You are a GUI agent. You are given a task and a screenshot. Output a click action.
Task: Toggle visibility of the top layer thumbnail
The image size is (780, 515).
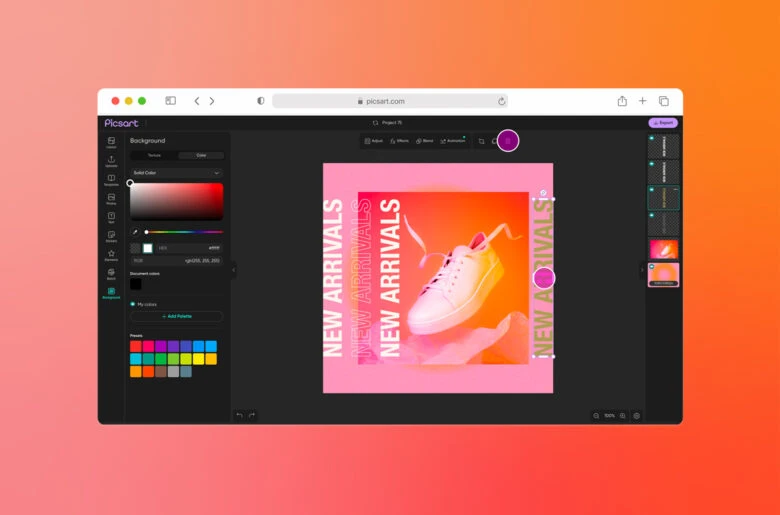tap(651, 138)
